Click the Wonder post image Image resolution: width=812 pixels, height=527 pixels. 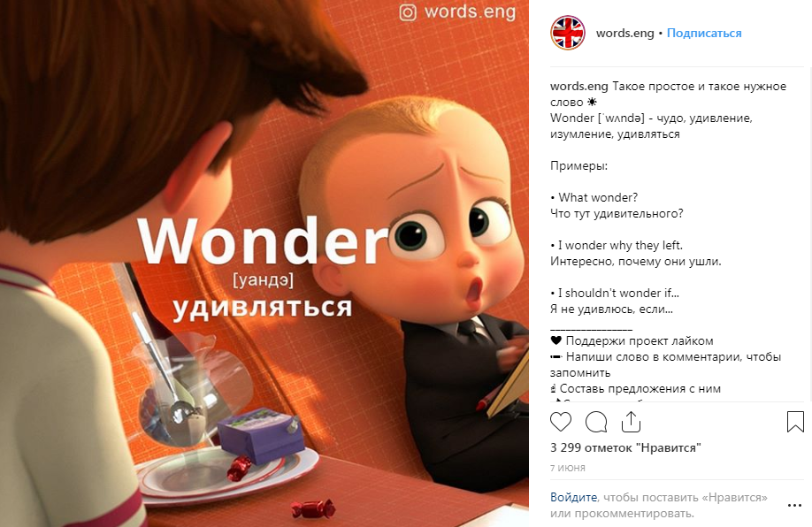point(264,263)
